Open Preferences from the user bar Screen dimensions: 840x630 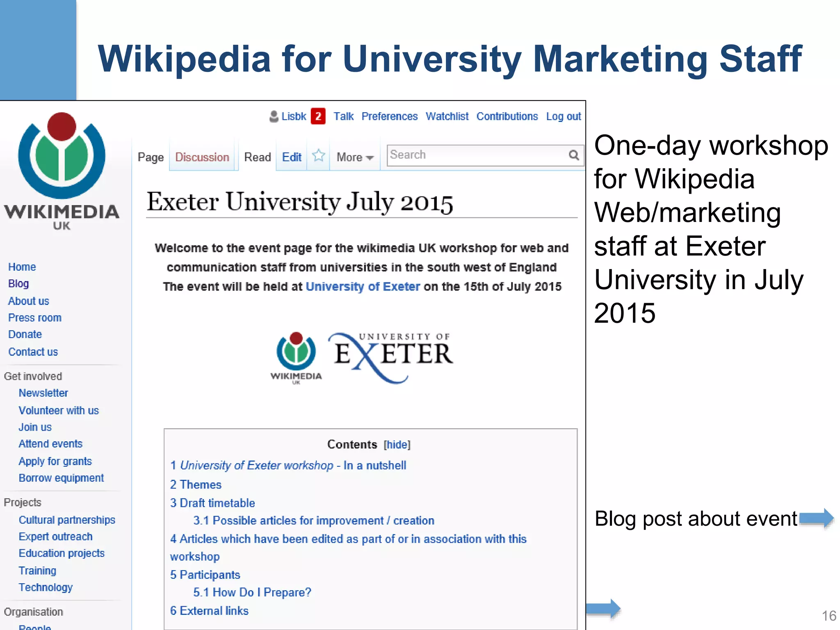389,117
